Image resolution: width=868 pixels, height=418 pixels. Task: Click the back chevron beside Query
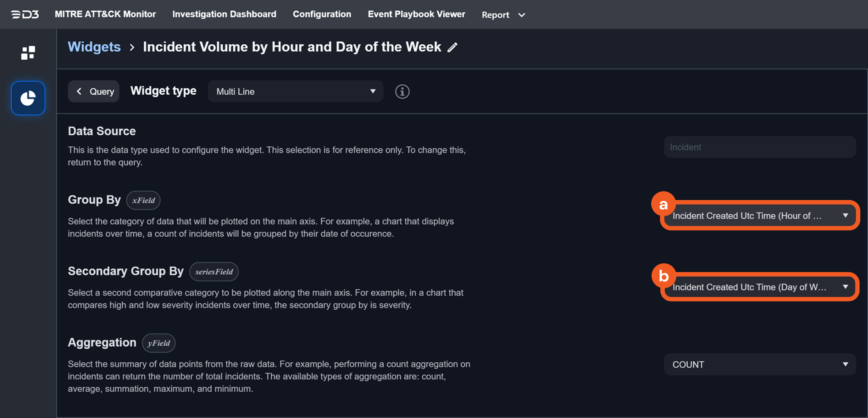click(79, 91)
